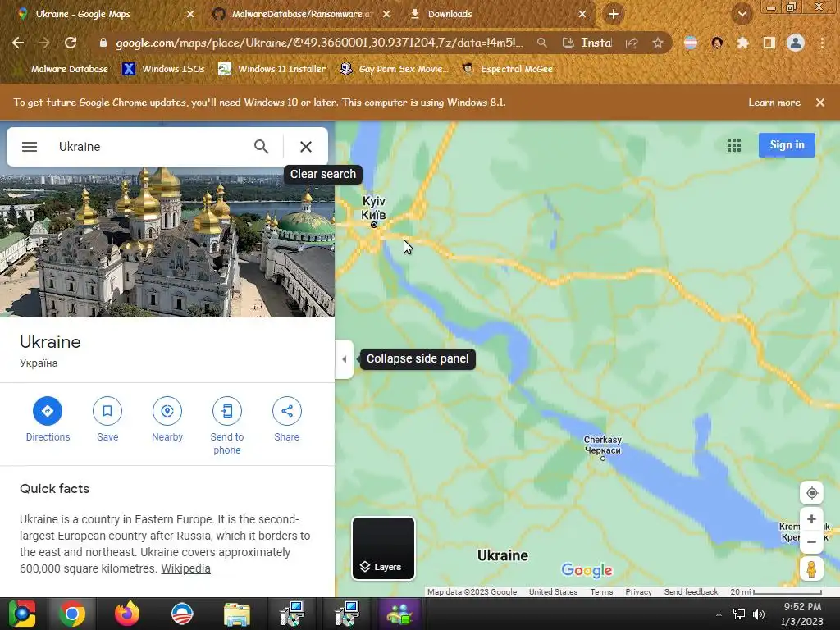Save Ukraine to your lists
840x630 pixels.
tap(107, 420)
